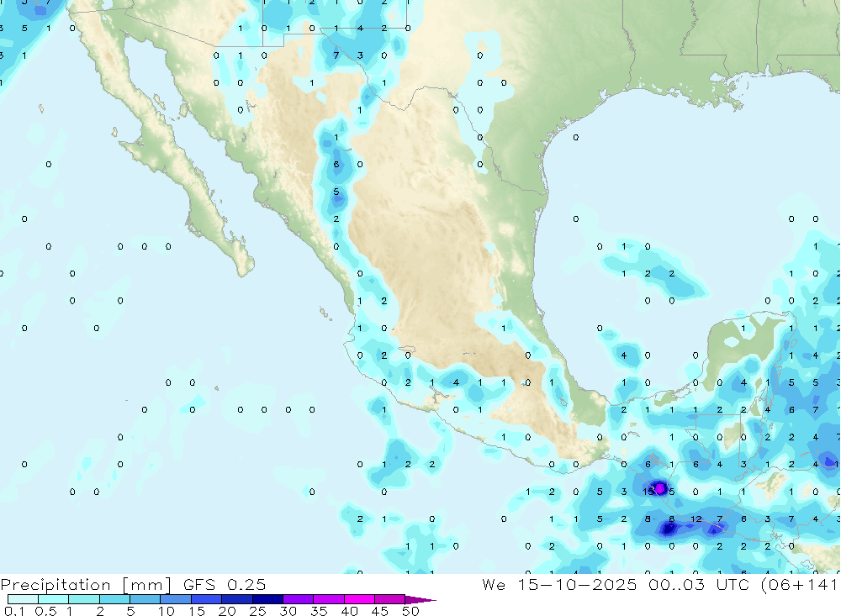
Task: Click the 45–50 mm legend color swatch
Action: click(x=390, y=599)
